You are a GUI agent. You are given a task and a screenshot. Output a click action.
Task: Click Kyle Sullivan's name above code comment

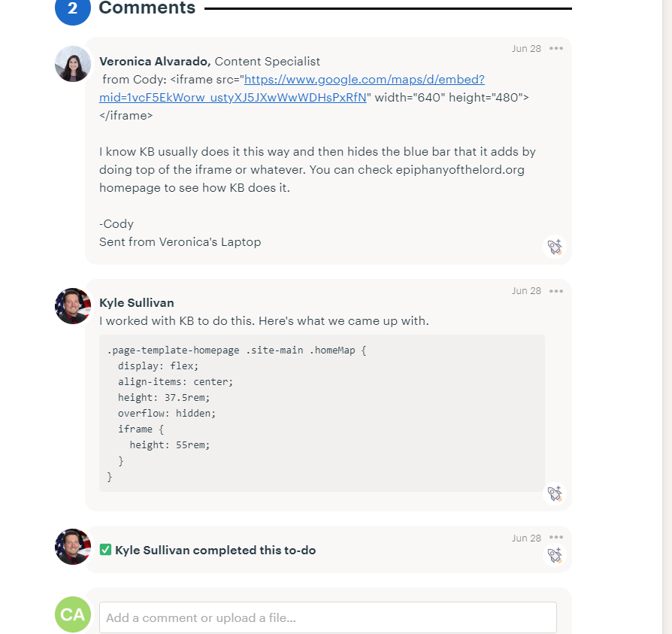137,303
